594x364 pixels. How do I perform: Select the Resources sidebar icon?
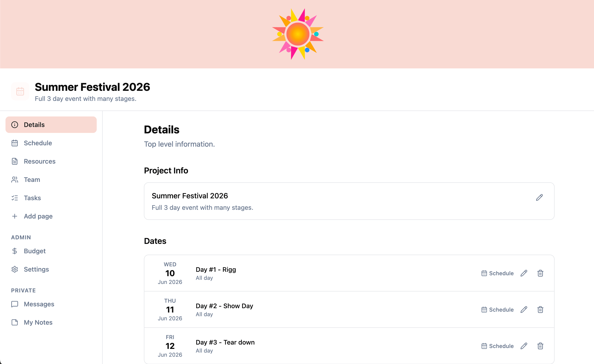pos(15,161)
